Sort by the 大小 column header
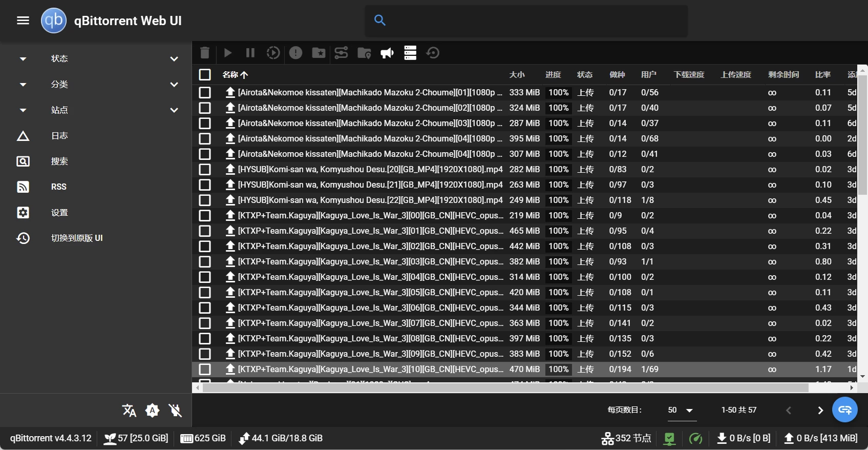 (x=517, y=75)
